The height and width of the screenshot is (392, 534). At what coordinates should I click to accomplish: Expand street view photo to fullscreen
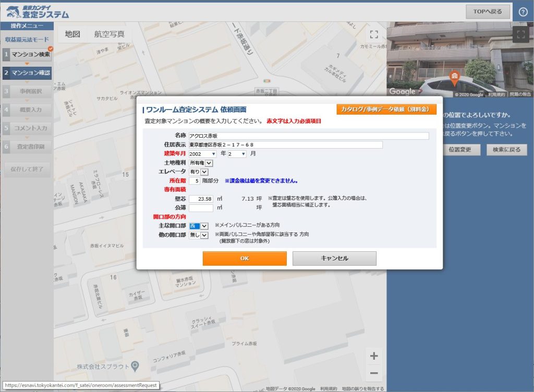tap(521, 35)
